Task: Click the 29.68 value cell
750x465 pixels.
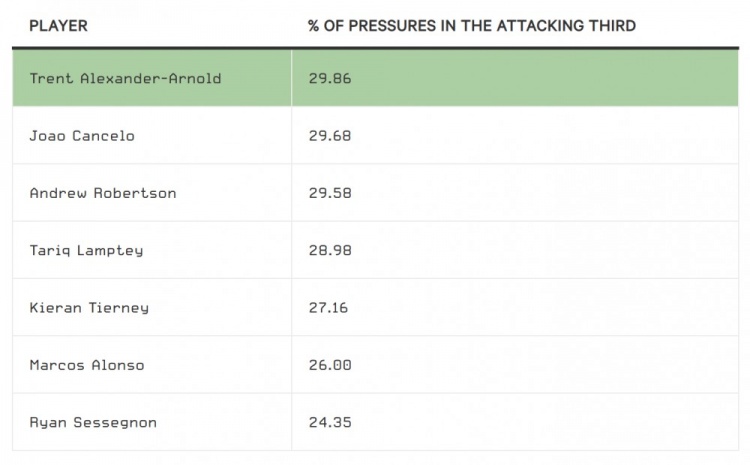Action: (515, 135)
